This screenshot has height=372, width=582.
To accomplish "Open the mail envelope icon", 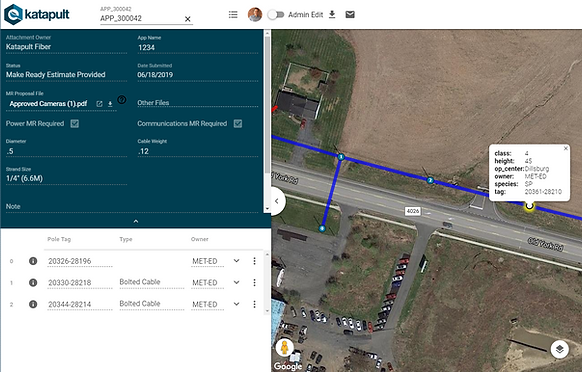I will point(350,14).
